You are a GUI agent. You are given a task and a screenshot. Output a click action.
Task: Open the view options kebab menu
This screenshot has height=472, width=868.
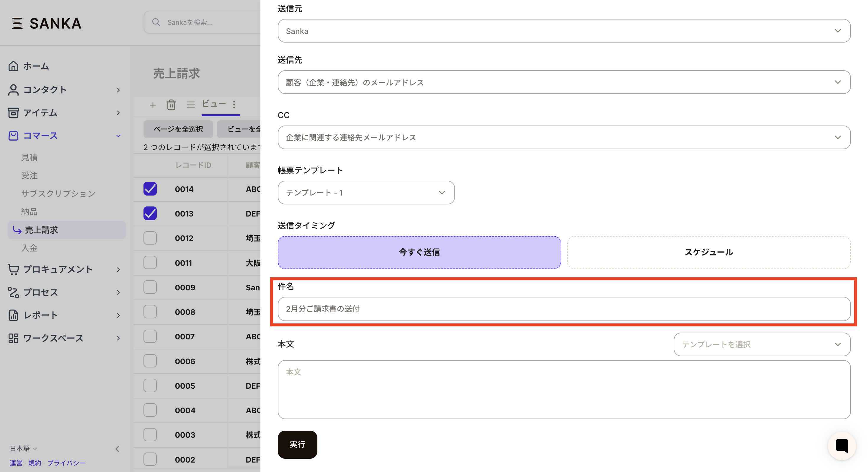coord(234,105)
